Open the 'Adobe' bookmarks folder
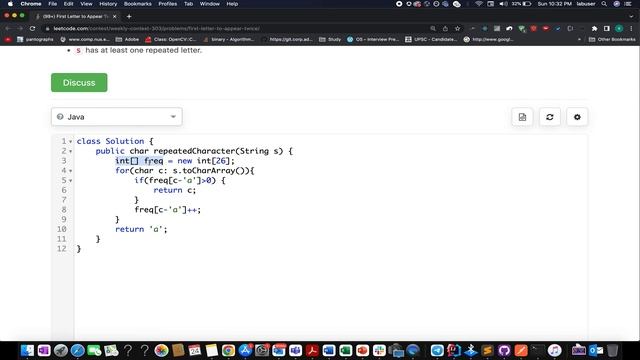640x360 pixels. tap(127, 40)
